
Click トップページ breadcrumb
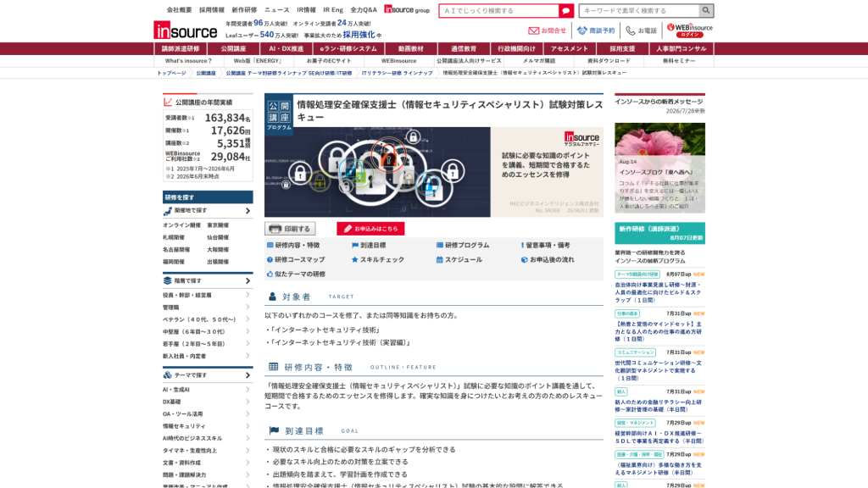point(171,73)
